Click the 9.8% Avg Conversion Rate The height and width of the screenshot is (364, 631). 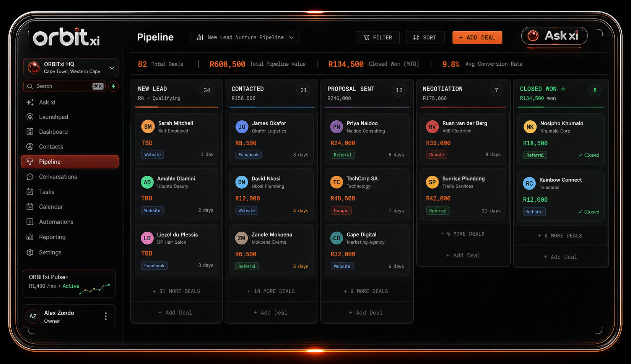click(x=482, y=64)
